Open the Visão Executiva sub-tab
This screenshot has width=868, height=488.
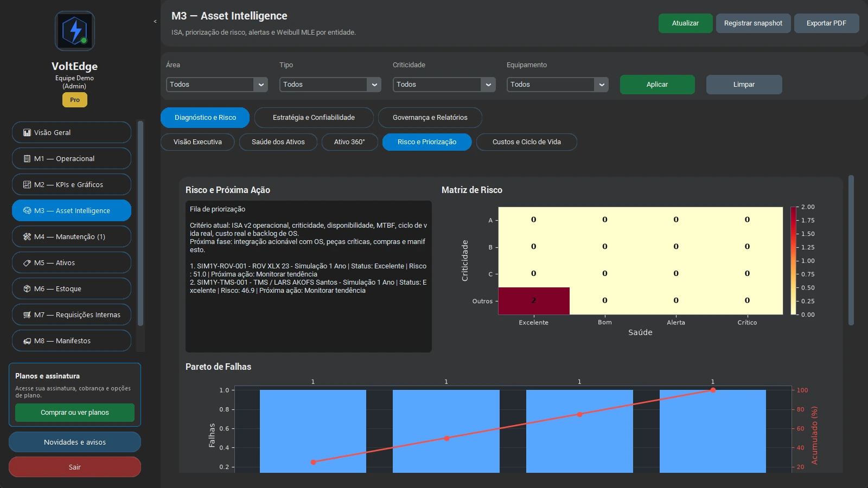click(197, 142)
